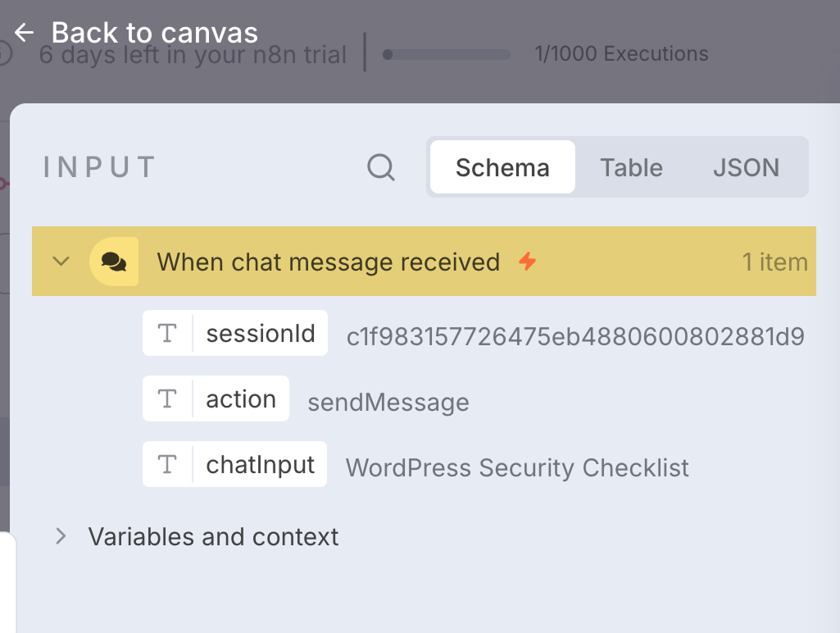Click the text type icon beside sessionId
Screen dimensions: 840x633
tap(167, 334)
